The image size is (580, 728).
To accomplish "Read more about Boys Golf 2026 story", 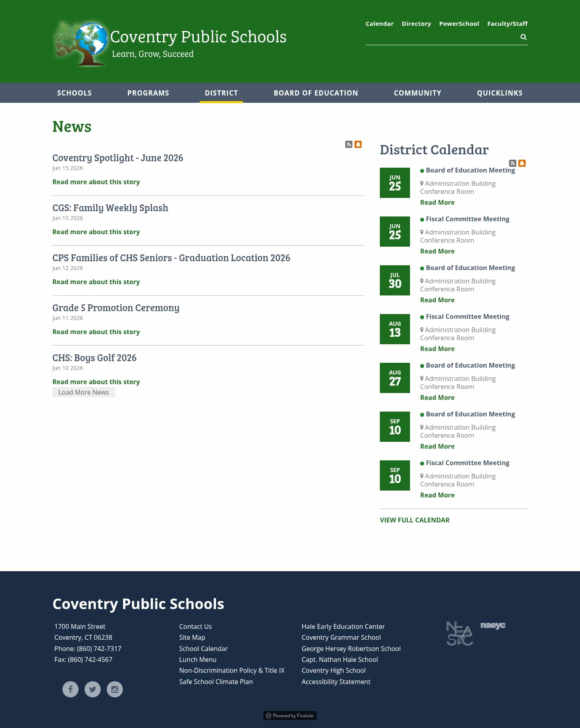I will 96,382.
